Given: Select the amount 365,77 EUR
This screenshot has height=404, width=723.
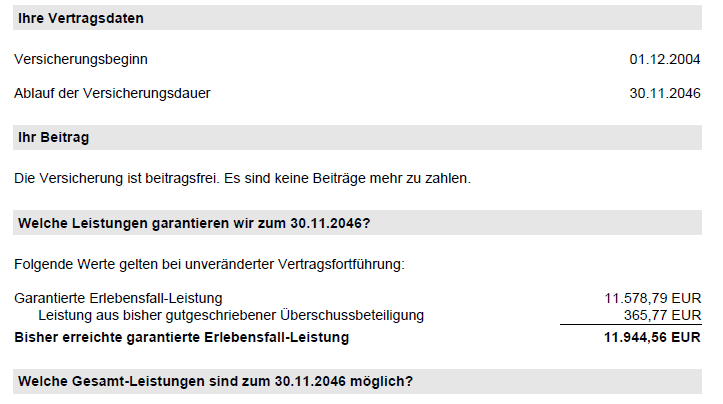Looking at the screenshot, I should 665,315.
